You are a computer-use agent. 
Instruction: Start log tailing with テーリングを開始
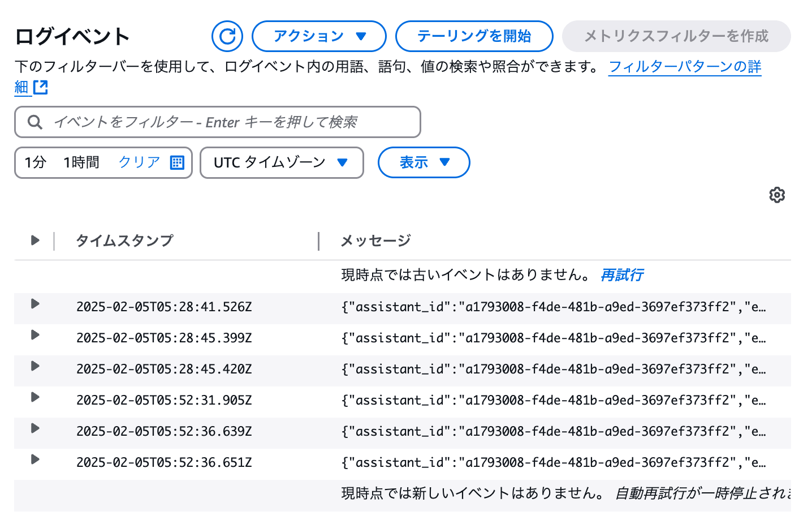(474, 36)
